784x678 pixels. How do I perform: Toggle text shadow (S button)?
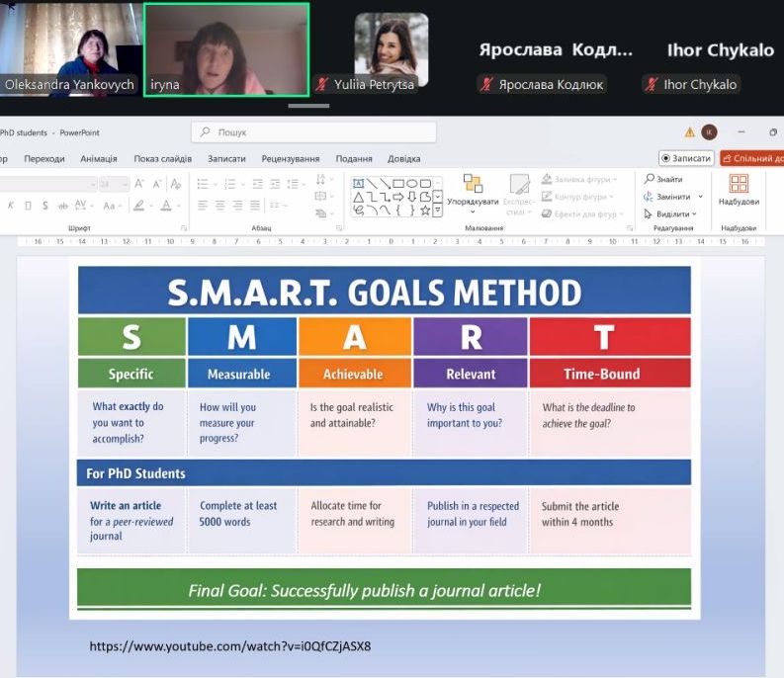point(45,206)
